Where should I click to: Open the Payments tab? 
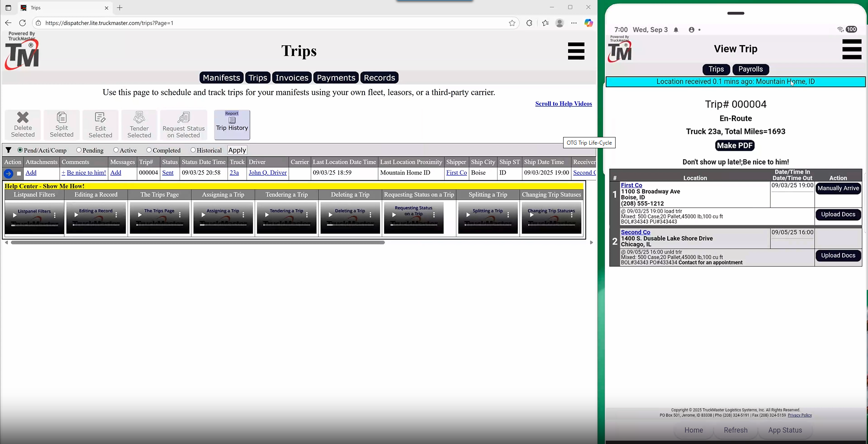336,78
